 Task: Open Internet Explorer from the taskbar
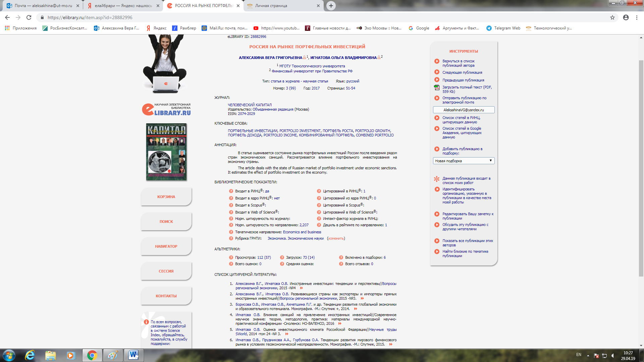point(30,355)
